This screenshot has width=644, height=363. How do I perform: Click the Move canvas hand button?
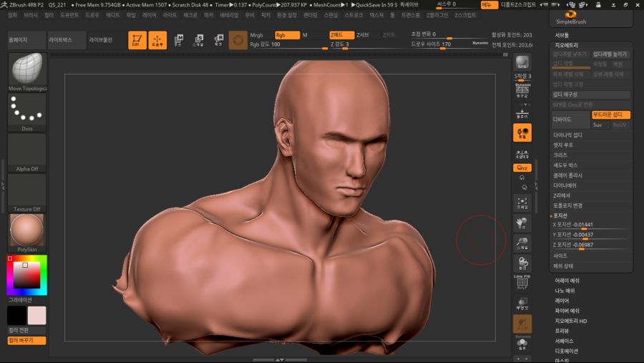tap(522, 223)
